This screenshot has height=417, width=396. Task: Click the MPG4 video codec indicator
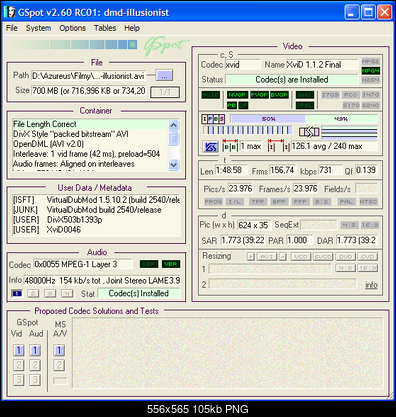(x=370, y=71)
